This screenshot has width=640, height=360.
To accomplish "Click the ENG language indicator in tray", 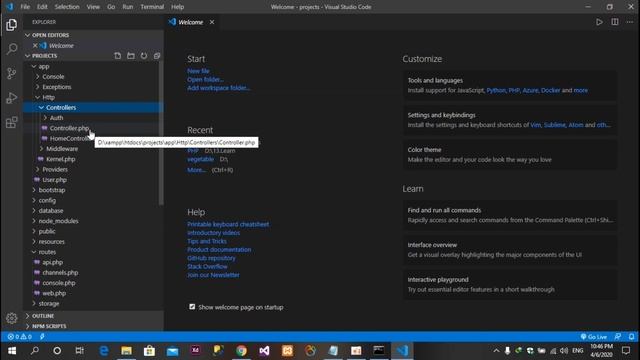I will [x=578, y=351].
